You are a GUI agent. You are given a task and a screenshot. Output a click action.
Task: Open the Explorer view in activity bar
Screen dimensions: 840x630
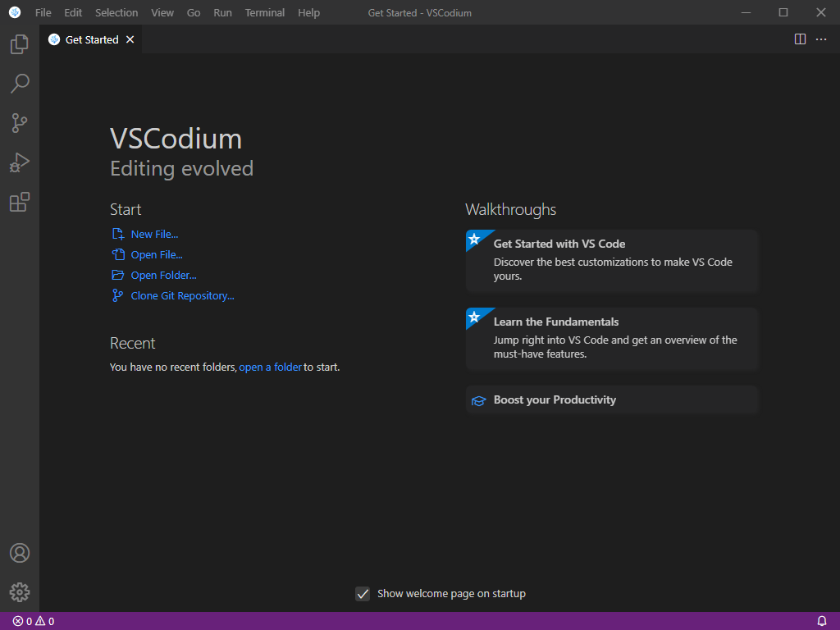pos(20,44)
